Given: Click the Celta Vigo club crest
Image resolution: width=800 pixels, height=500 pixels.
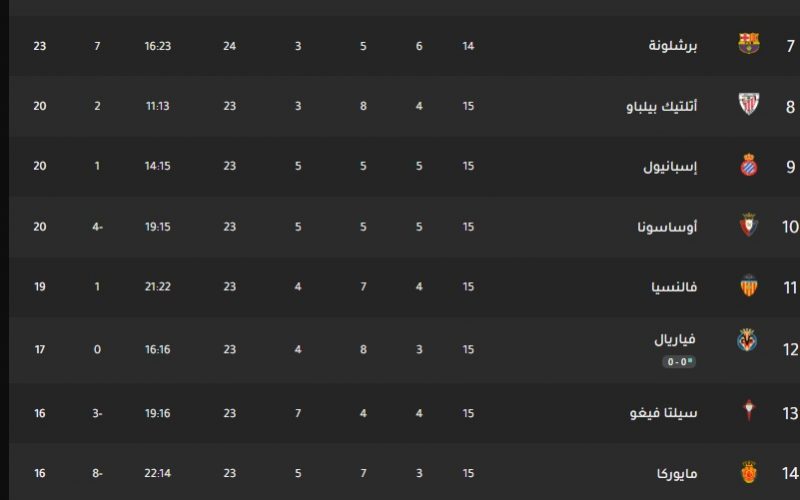Looking at the screenshot, I should click(x=748, y=410).
